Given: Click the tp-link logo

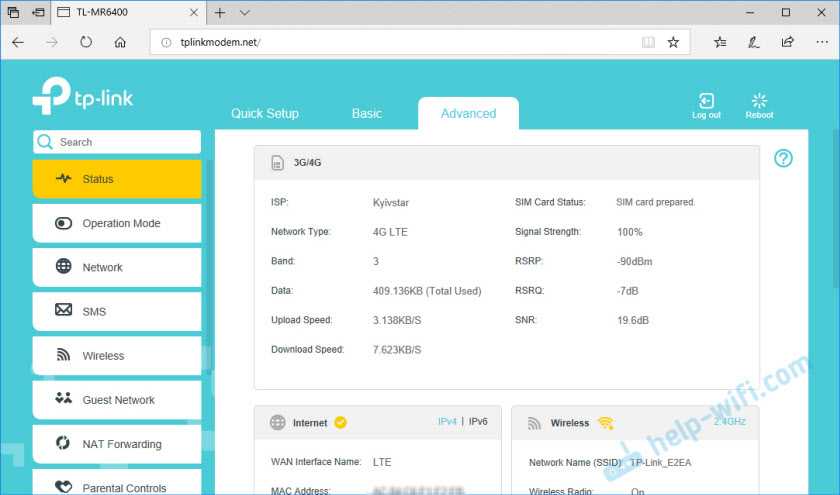Looking at the screenshot, I should pos(82,98).
